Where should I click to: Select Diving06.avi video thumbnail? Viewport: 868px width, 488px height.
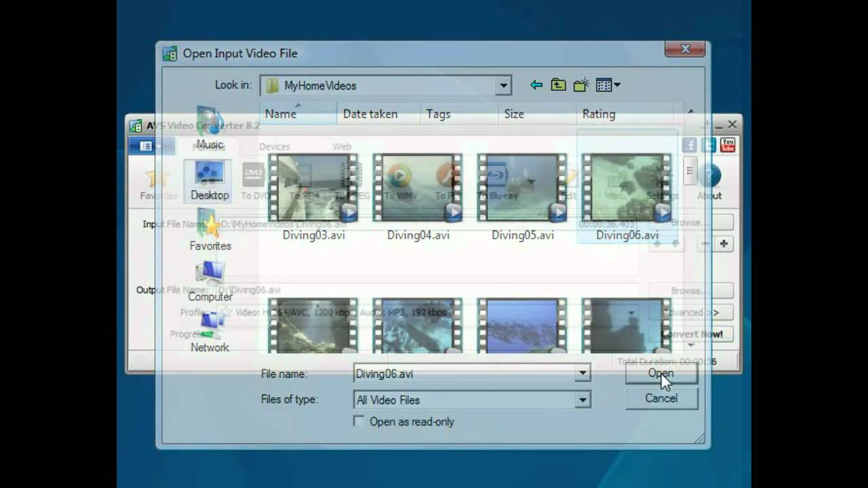tap(627, 188)
